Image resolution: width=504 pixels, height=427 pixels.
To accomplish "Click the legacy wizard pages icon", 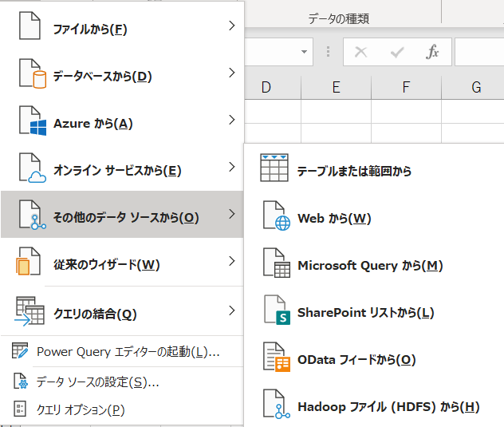I will pos(28,261).
